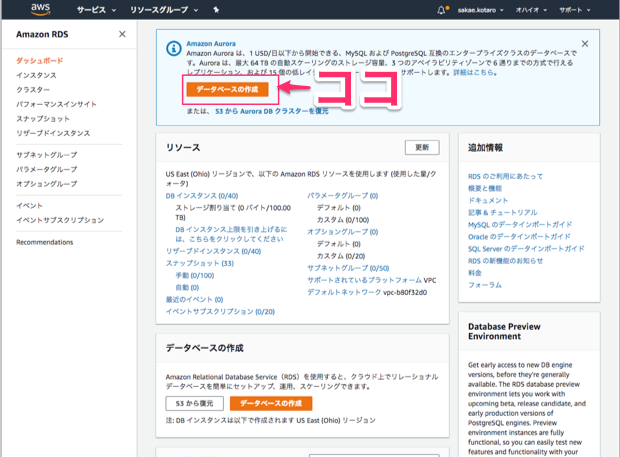Click lower データベースの作成 orange button
The width and height of the screenshot is (620, 457).
click(x=271, y=403)
